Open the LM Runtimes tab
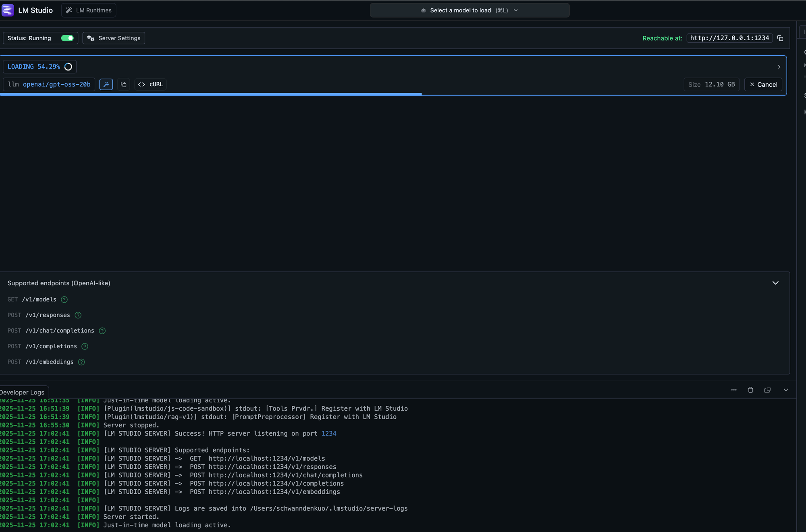This screenshot has width=806, height=532. pyautogui.click(x=89, y=10)
